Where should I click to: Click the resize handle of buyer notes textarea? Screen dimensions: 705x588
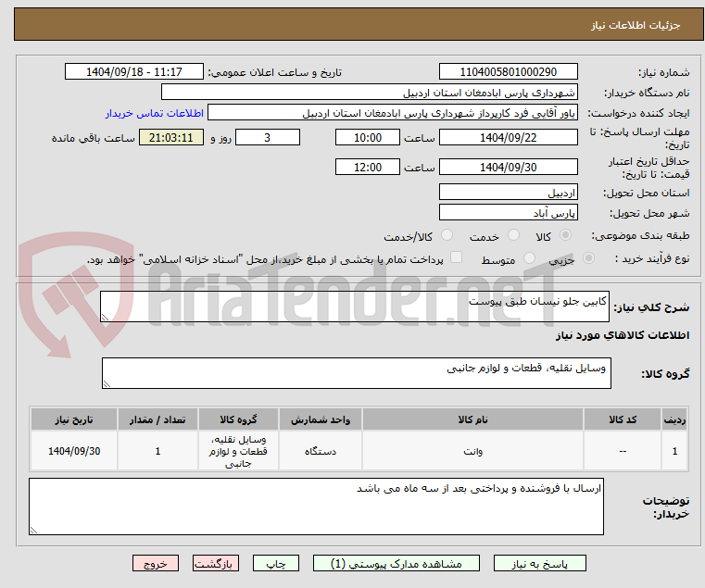click(33, 531)
